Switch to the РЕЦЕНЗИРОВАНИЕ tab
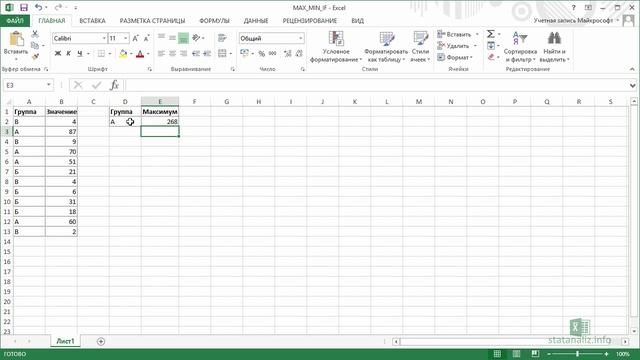Screen dimensions: 640x360 point(310,20)
